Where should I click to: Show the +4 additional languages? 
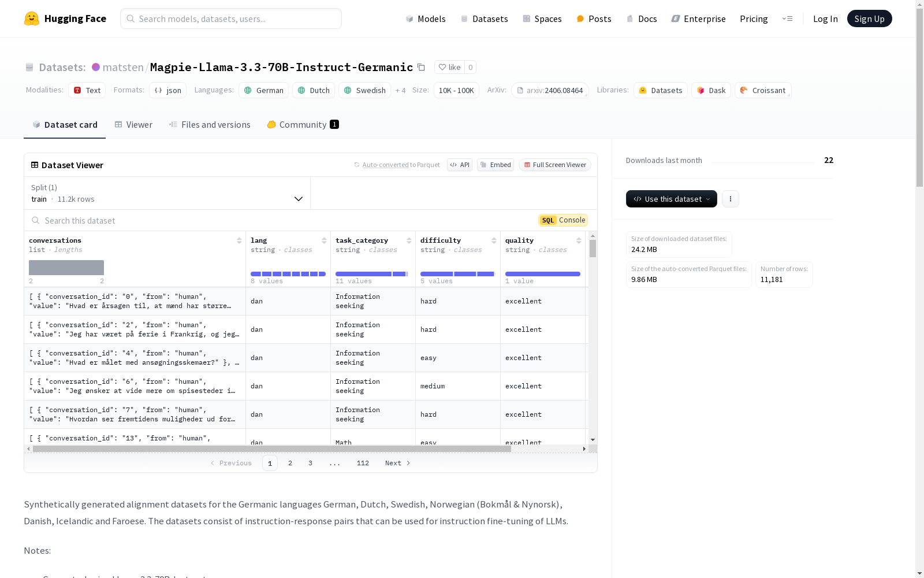pos(400,90)
